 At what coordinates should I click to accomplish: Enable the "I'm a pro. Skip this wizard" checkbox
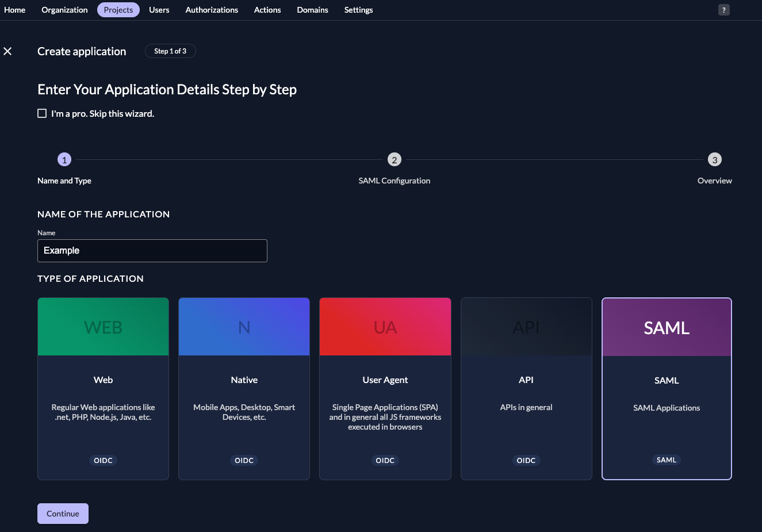42,113
